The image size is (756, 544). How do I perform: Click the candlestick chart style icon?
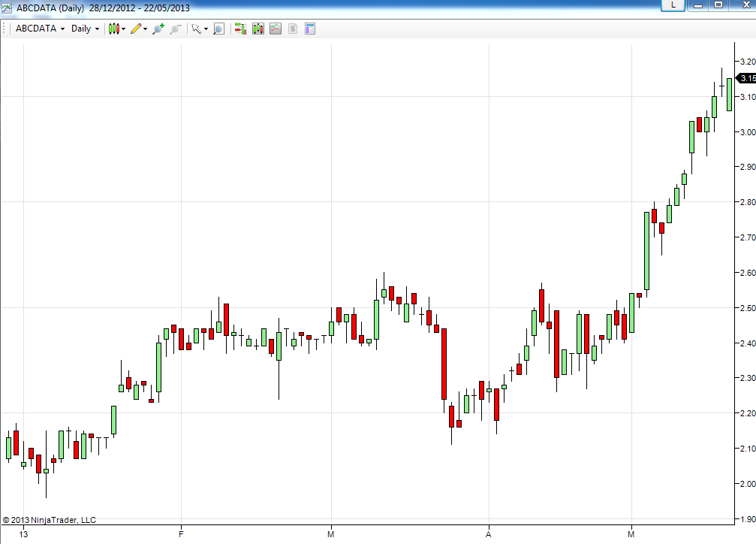(x=113, y=29)
